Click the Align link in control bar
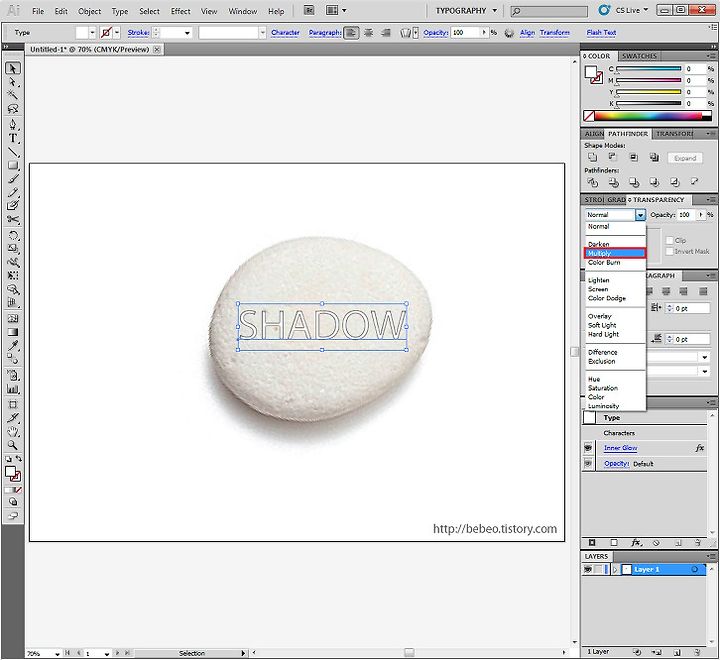The image size is (720, 660). point(527,33)
